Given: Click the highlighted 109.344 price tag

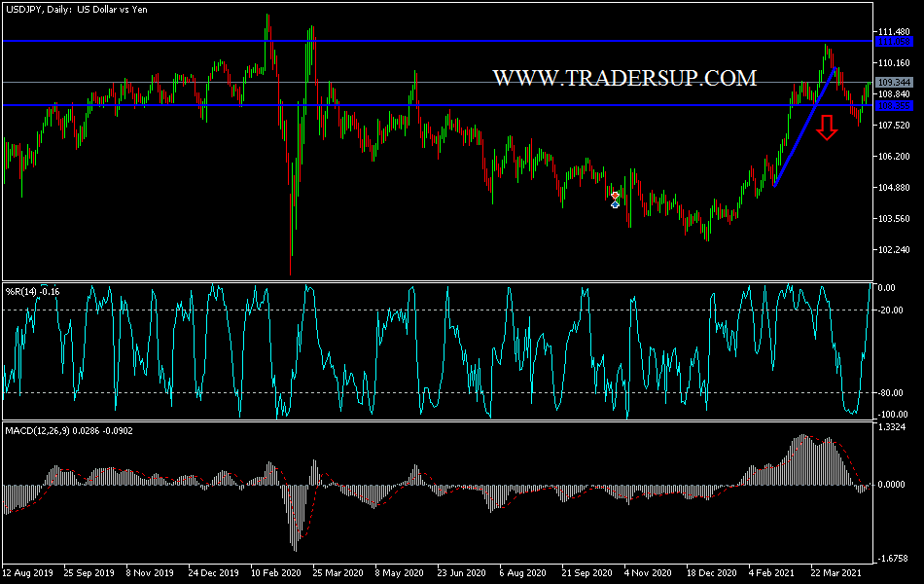Looking at the screenshot, I should click(894, 83).
